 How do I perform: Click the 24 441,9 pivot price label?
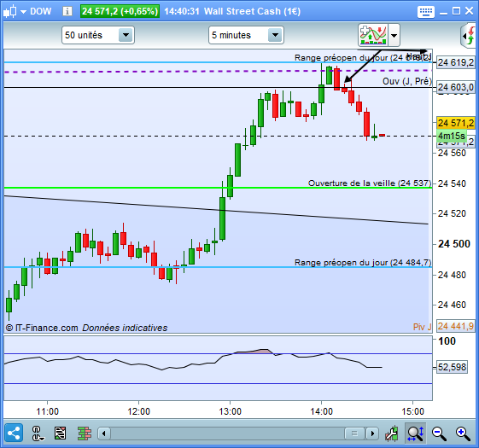(x=455, y=326)
